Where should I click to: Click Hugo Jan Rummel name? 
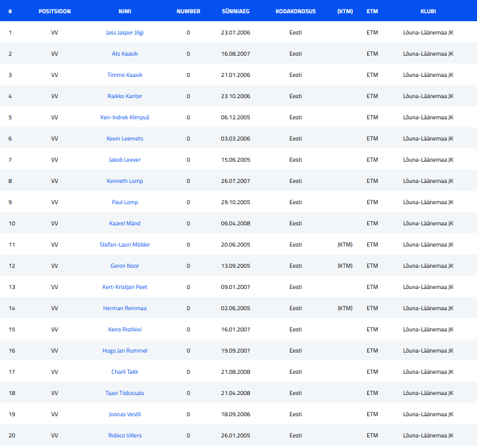[125, 350]
